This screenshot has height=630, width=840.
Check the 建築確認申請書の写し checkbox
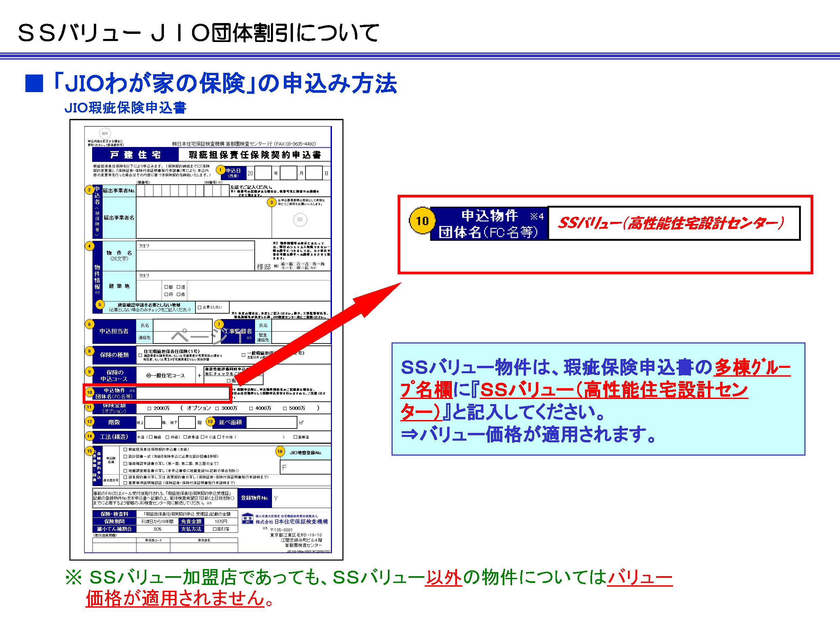point(125,464)
